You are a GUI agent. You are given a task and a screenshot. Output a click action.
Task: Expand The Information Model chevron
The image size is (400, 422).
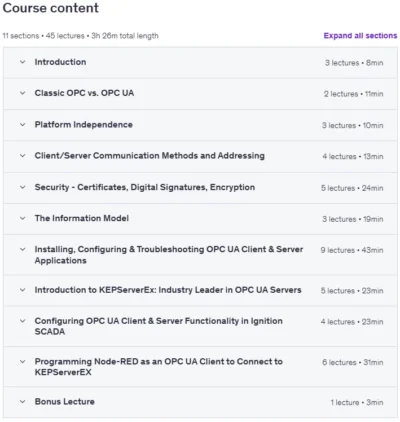(x=22, y=218)
